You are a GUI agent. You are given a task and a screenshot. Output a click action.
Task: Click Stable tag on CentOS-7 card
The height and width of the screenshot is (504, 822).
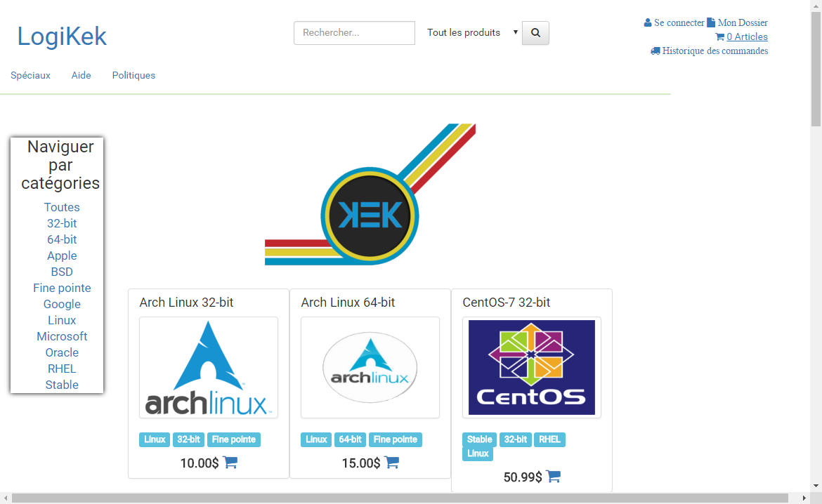pyautogui.click(x=479, y=439)
